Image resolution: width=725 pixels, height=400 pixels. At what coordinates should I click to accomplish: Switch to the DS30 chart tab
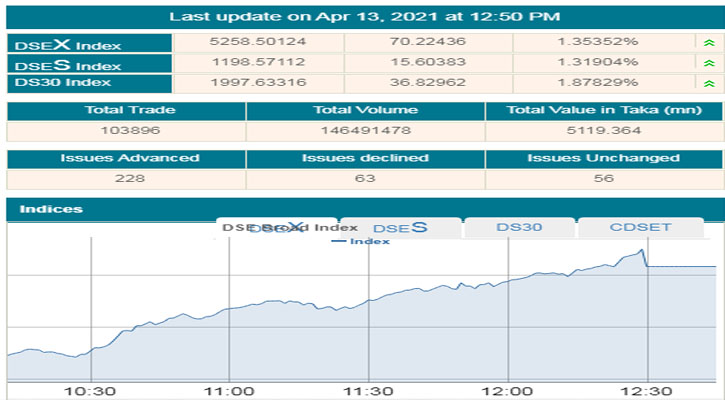click(x=519, y=228)
